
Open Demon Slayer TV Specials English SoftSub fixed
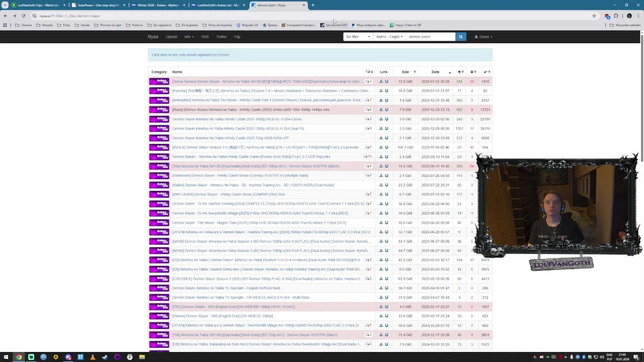pyautogui.click(x=226, y=288)
